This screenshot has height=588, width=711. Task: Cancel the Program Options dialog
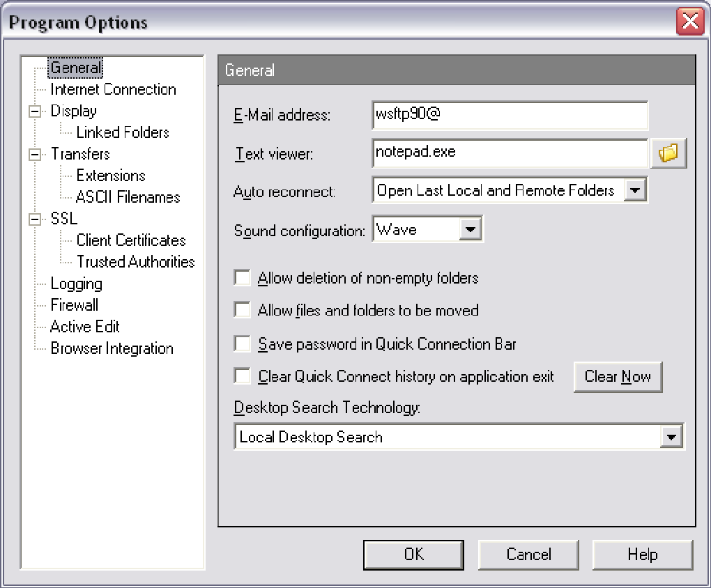(528, 555)
